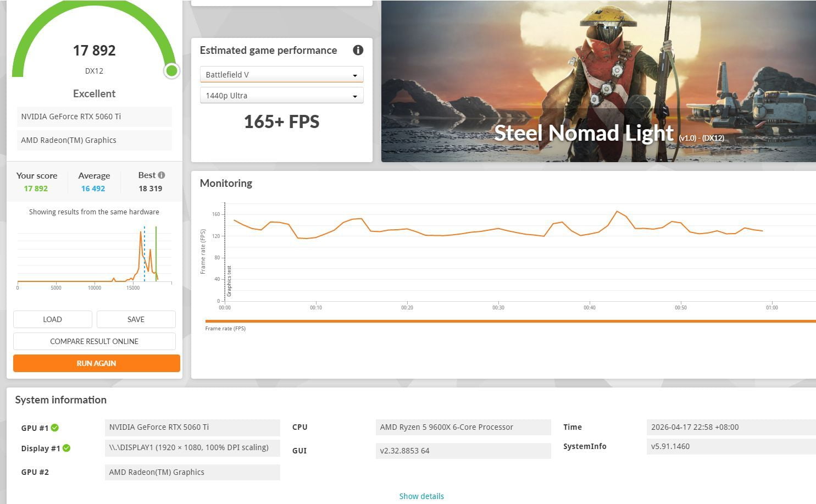Click COMPARE RESULT ONLINE button
816x504 pixels.
95,341
